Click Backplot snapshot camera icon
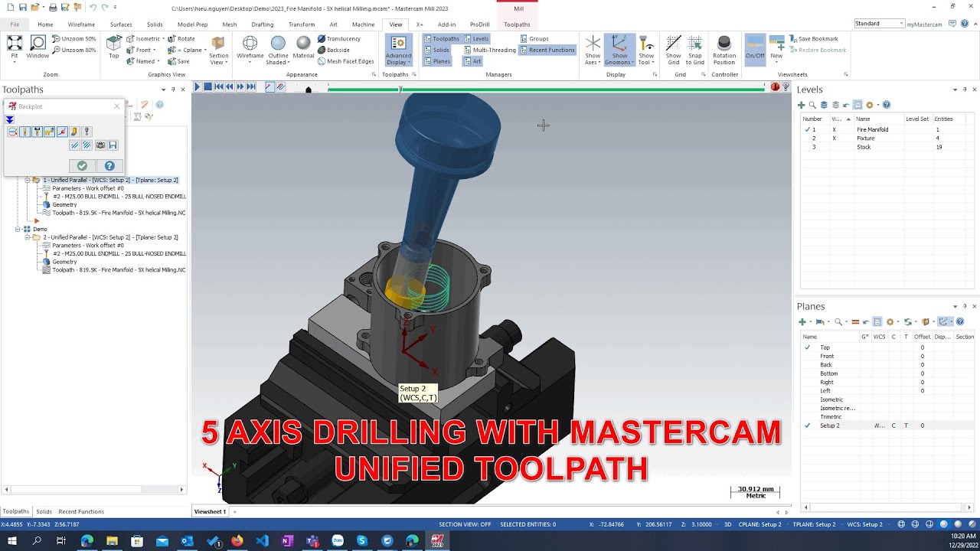This screenshot has width=980, height=551. click(100, 145)
